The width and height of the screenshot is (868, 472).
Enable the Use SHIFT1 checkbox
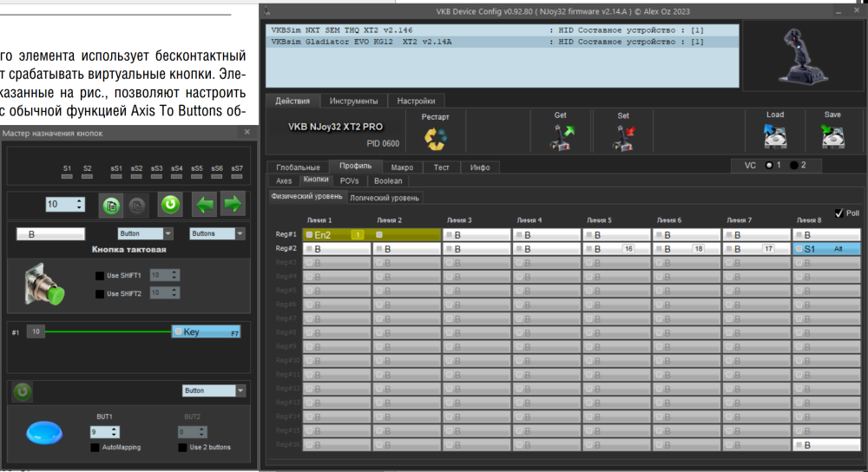[x=100, y=276]
